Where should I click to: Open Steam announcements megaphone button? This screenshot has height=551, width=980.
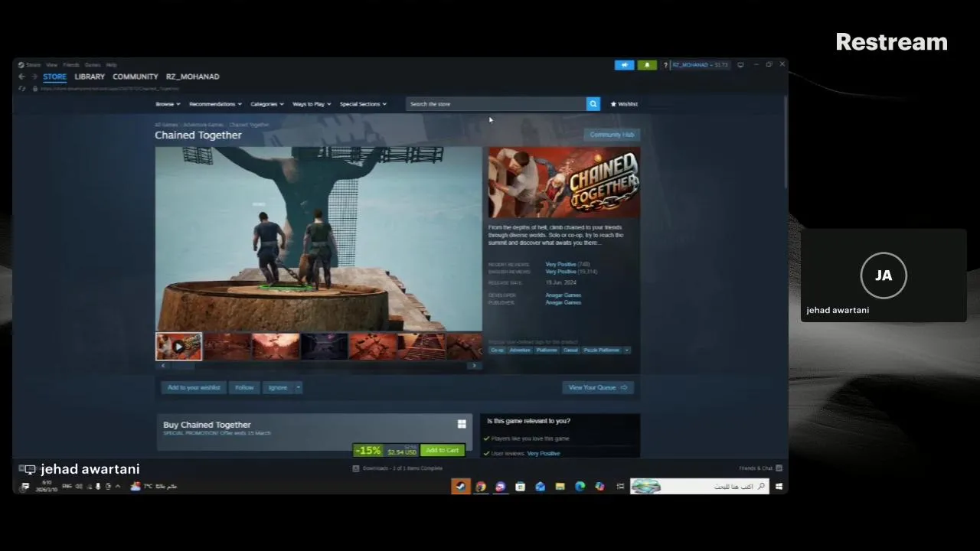pyautogui.click(x=624, y=65)
